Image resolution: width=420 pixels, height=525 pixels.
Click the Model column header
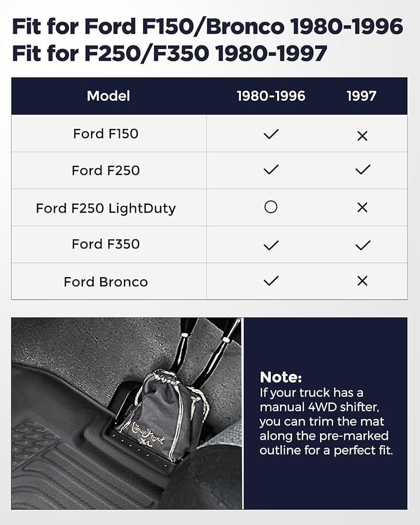click(108, 96)
